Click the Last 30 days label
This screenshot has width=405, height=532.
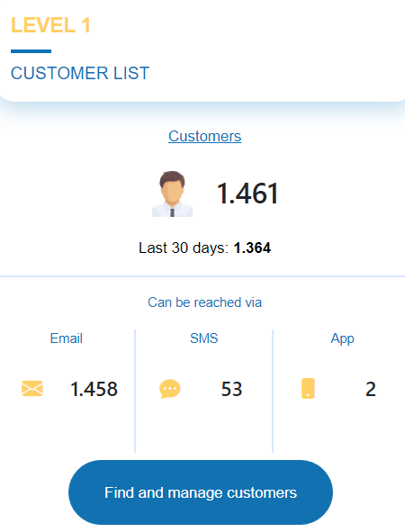(184, 248)
